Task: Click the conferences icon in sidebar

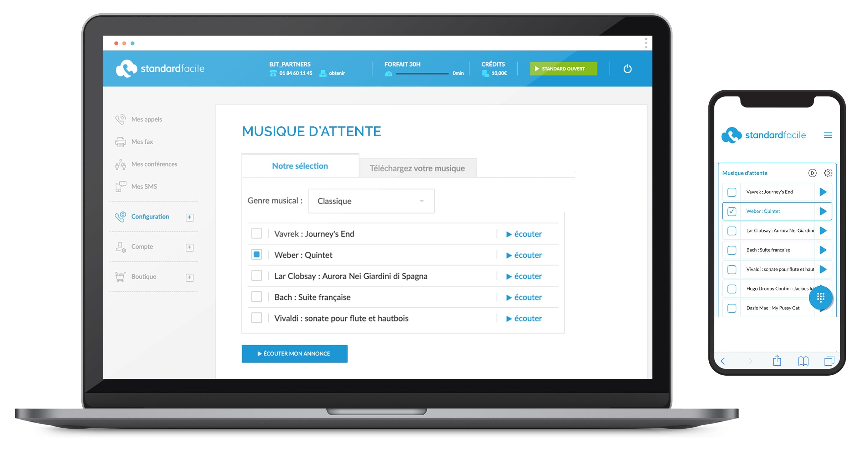Action: pos(121,164)
